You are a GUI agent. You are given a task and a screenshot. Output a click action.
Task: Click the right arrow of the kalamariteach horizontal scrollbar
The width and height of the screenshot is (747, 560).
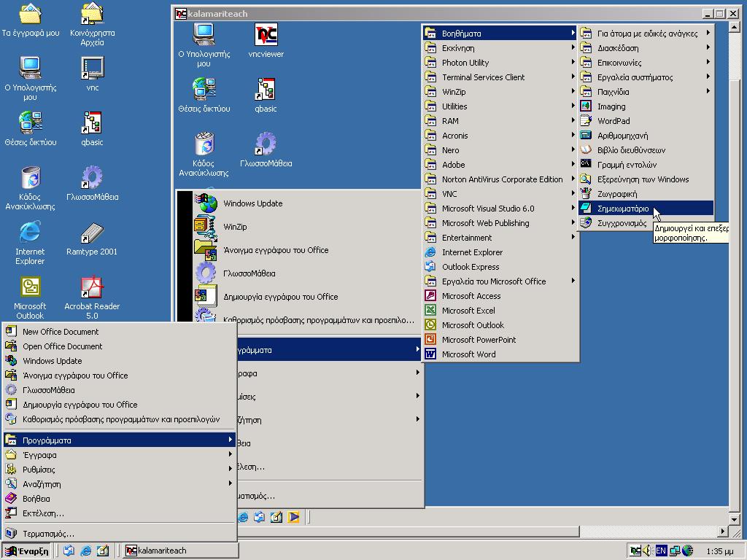(x=723, y=531)
